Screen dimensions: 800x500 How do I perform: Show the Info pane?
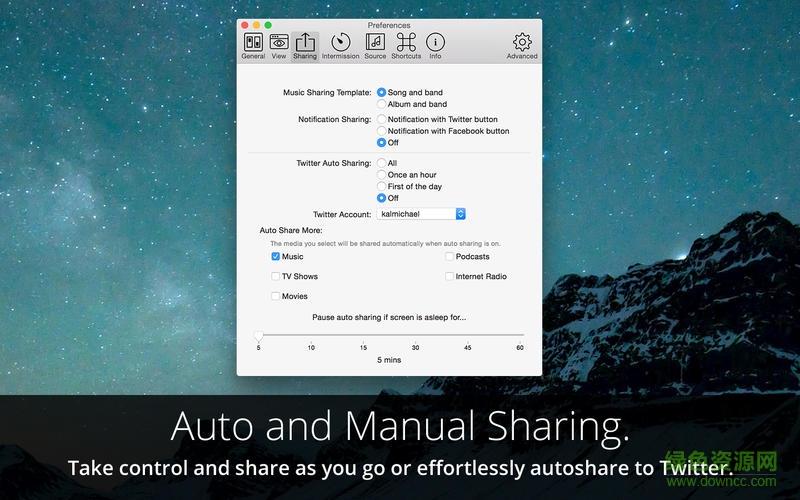click(435, 45)
